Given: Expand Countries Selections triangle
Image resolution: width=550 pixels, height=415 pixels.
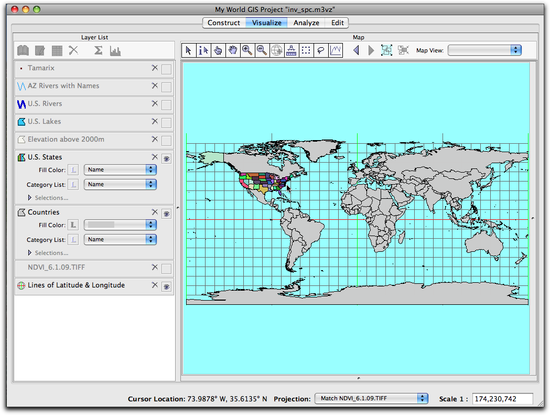Looking at the screenshot, I should (29, 253).
